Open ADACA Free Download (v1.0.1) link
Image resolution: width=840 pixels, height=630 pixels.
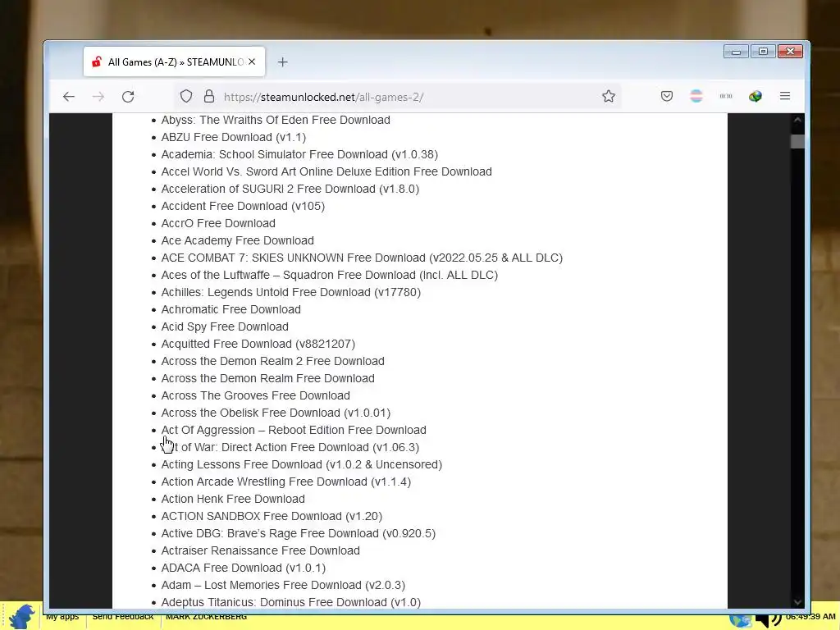(243, 568)
